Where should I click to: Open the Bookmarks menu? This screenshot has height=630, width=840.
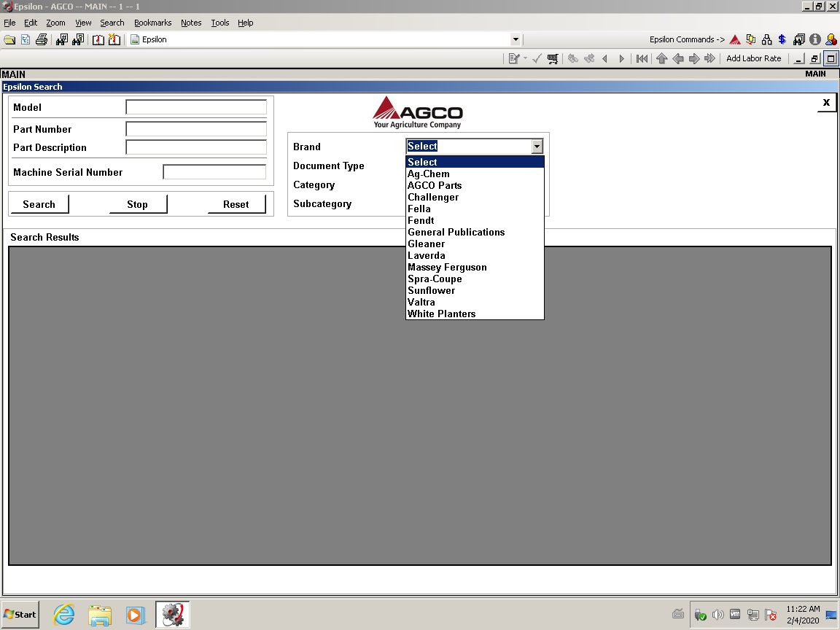pos(152,23)
